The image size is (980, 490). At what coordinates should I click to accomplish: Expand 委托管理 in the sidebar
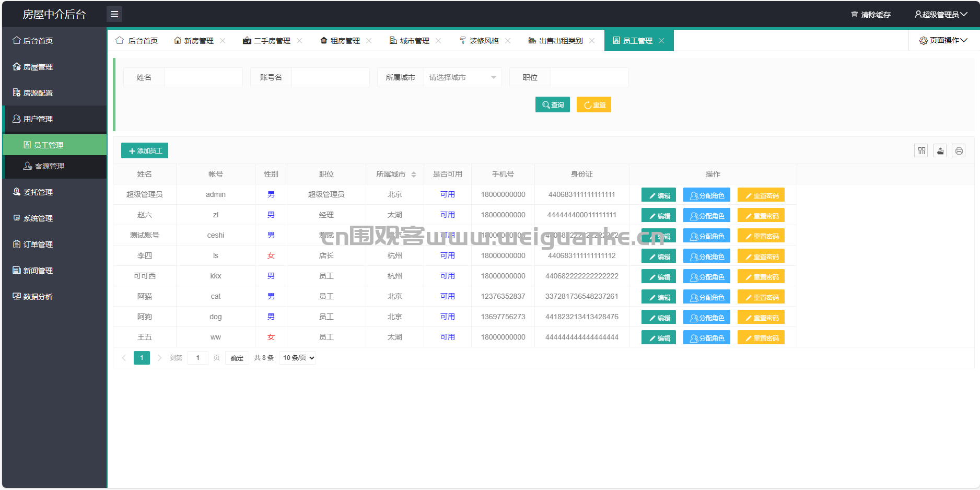pyautogui.click(x=55, y=192)
